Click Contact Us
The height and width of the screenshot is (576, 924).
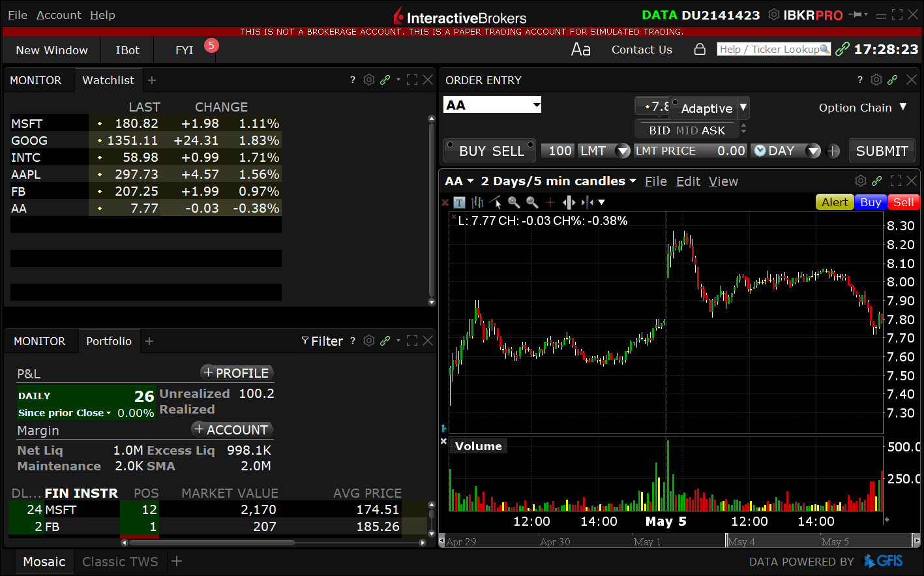[x=642, y=50]
